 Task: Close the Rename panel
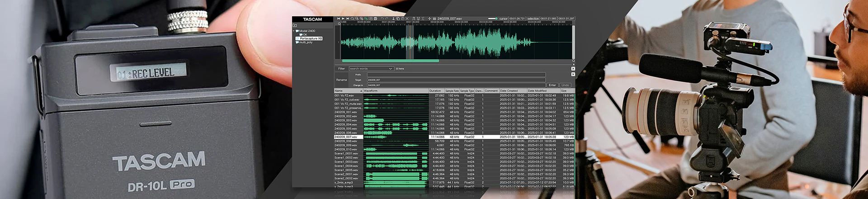tap(573, 74)
